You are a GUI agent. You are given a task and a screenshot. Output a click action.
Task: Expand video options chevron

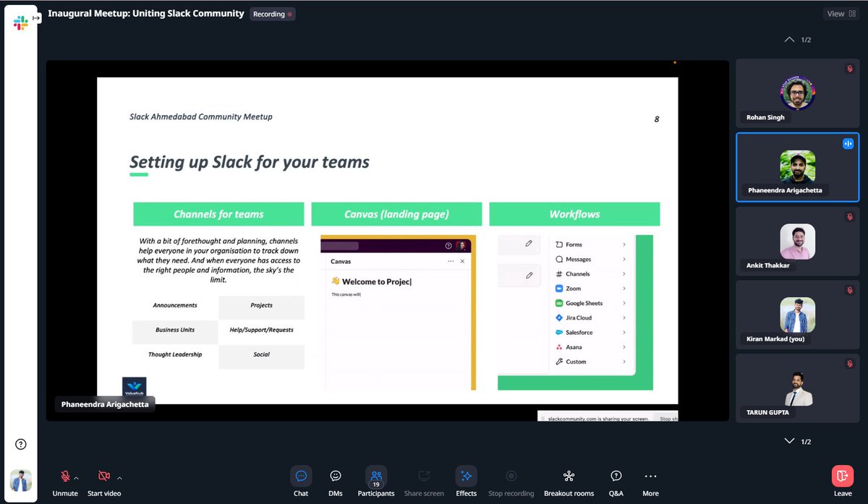tap(119, 477)
